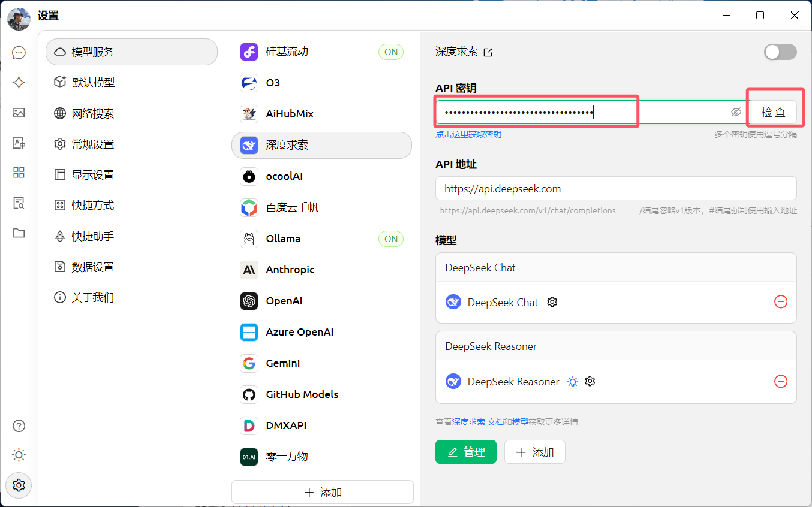Viewport: 812px width, 507px height.
Task: Open 模型服务 settings section
Action: click(x=131, y=52)
